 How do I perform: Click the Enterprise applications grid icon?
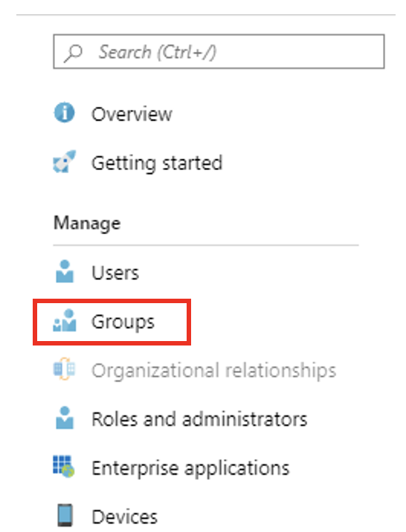point(64,467)
